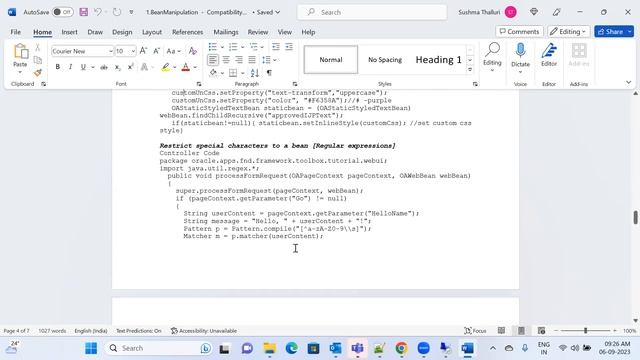
Task: Apply yellow text highlight color
Action: tap(165, 67)
